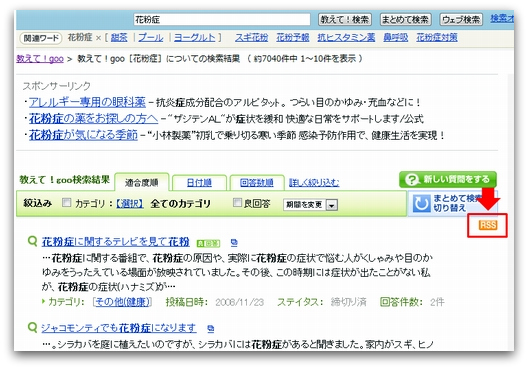528x369 pixels.
Task: Open result 花粉症に関するテレビを見て花粉
Action: (116, 242)
